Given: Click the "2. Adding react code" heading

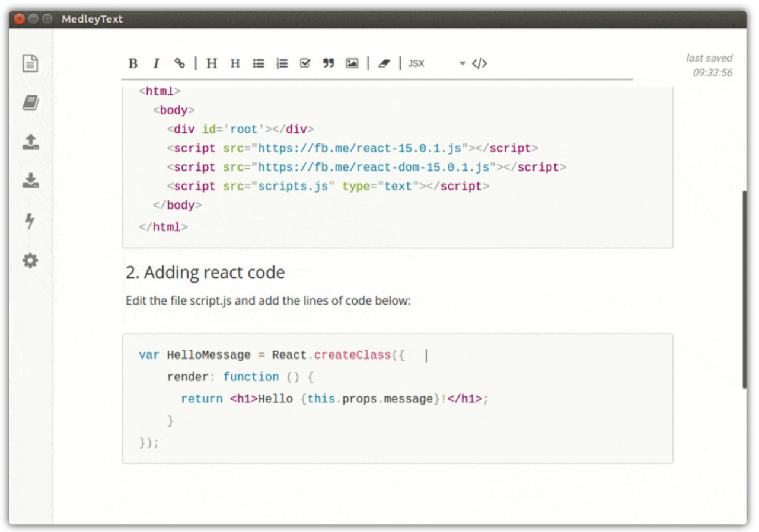Looking at the screenshot, I should pos(205,273).
